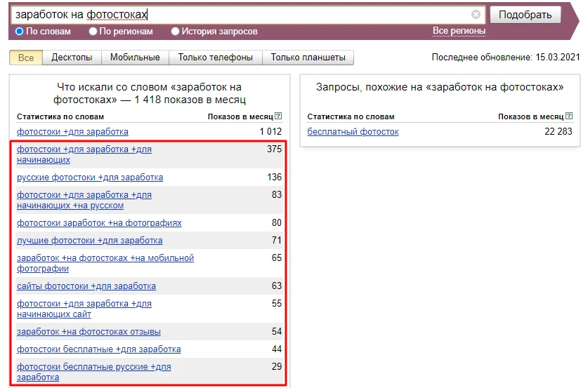
Task: Click the '44' shows value
Action: coord(277,349)
